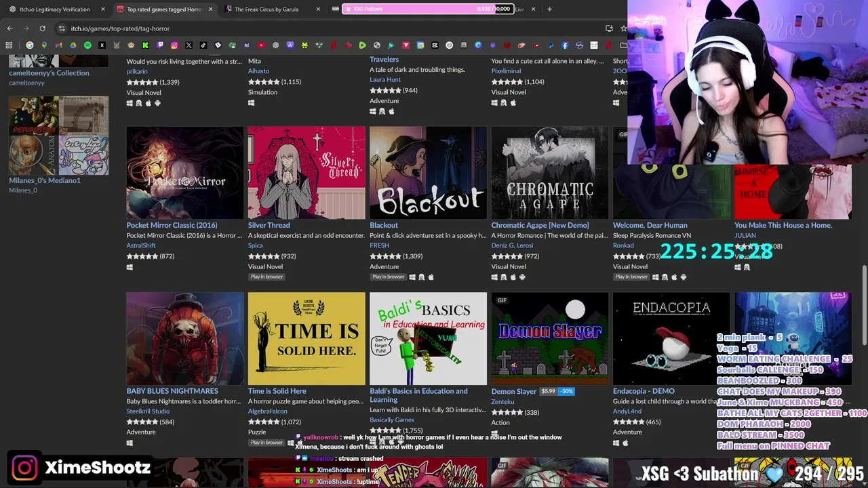Open cameltoenyy's Collection link
The width and height of the screenshot is (868, 488).
(x=49, y=73)
